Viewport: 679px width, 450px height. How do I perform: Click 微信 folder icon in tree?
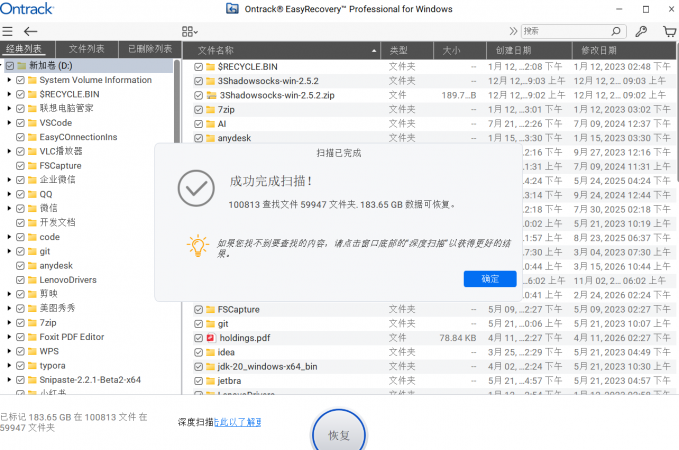tap(32, 208)
